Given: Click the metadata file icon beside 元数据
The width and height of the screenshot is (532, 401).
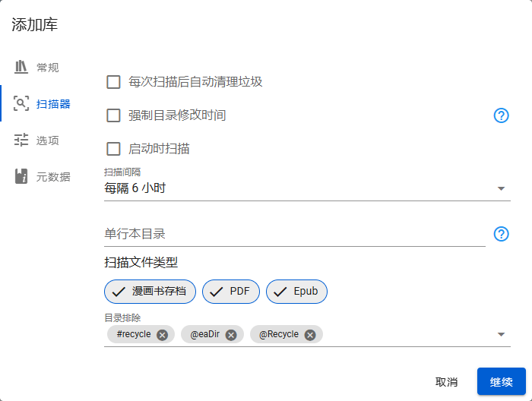Looking at the screenshot, I should click(21, 176).
